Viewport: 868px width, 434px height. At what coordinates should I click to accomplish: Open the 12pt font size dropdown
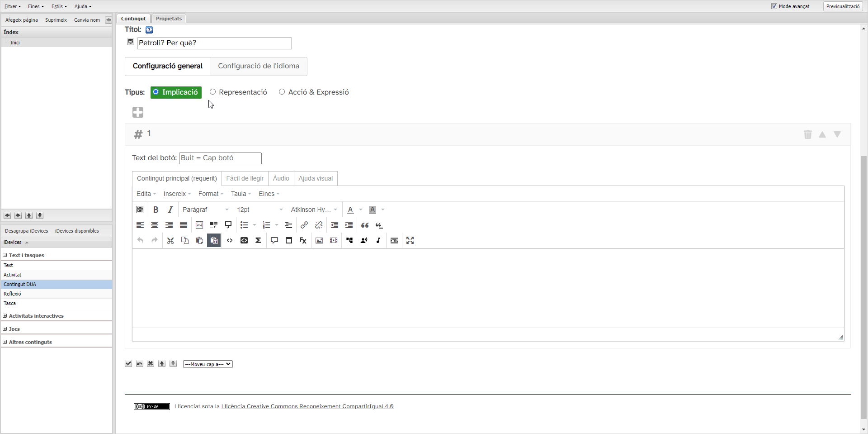pyautogui.click(x=259, y=210)
